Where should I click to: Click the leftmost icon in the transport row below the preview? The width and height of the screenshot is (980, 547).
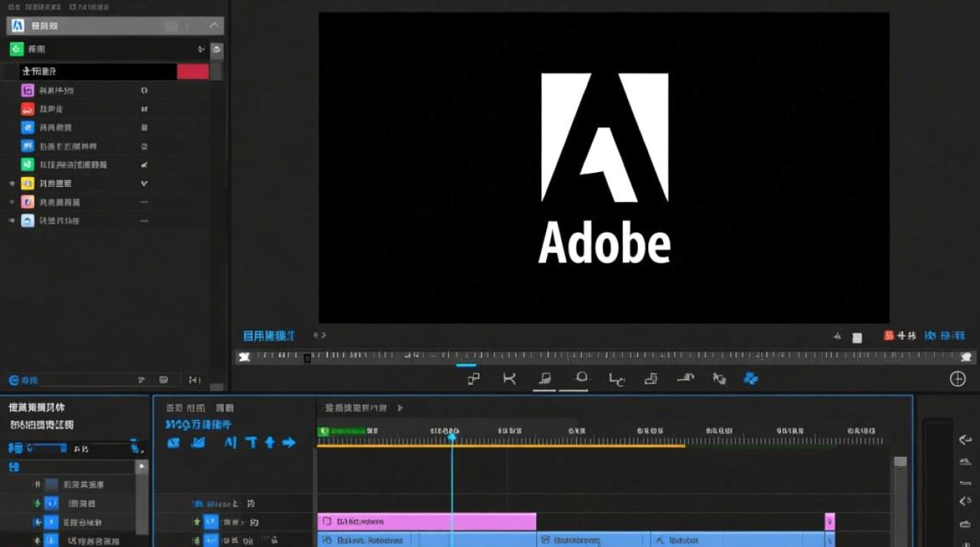click(x=474, y=379)
